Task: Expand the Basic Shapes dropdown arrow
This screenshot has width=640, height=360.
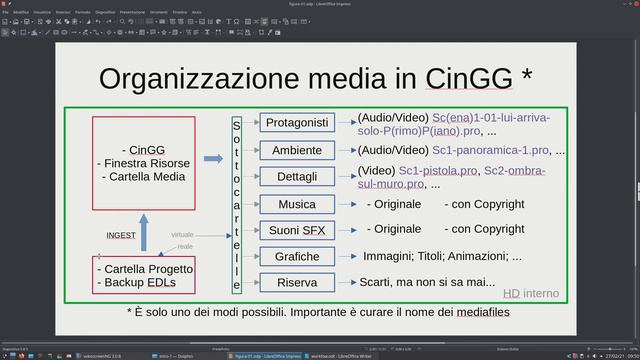Action: pos(114,32)
